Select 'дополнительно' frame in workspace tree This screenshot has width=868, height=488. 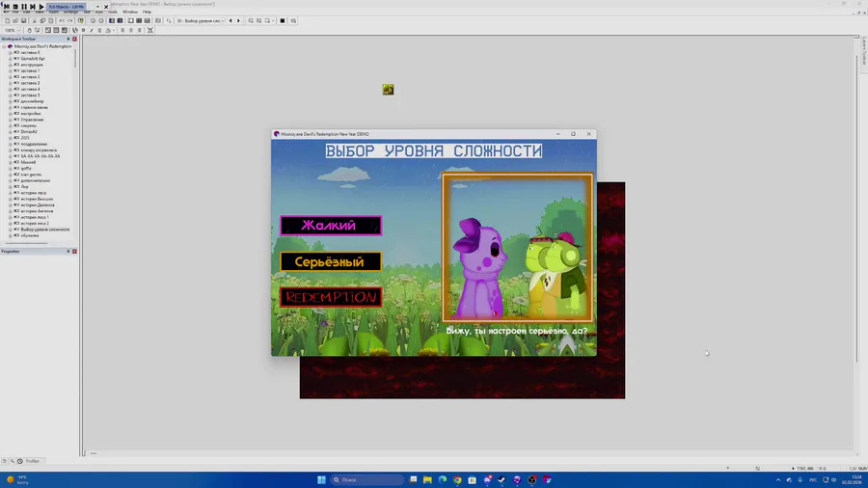(35, 180)
